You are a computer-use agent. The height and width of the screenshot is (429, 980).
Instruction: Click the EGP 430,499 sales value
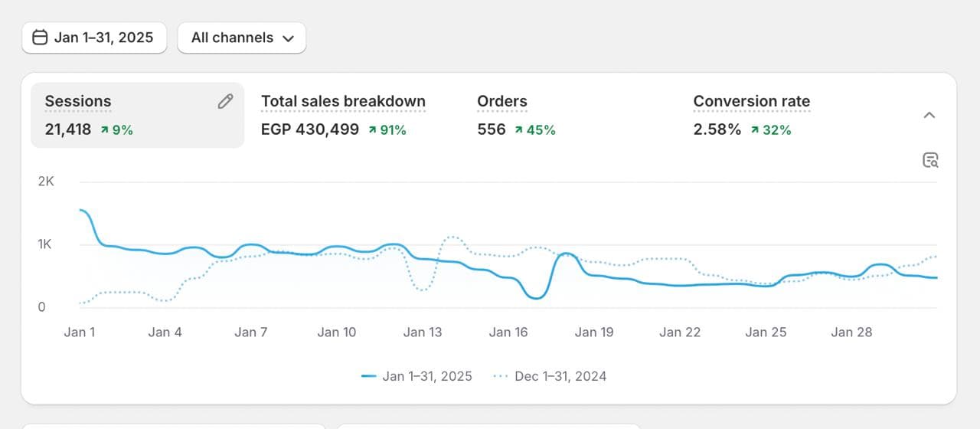pos(310,129)
